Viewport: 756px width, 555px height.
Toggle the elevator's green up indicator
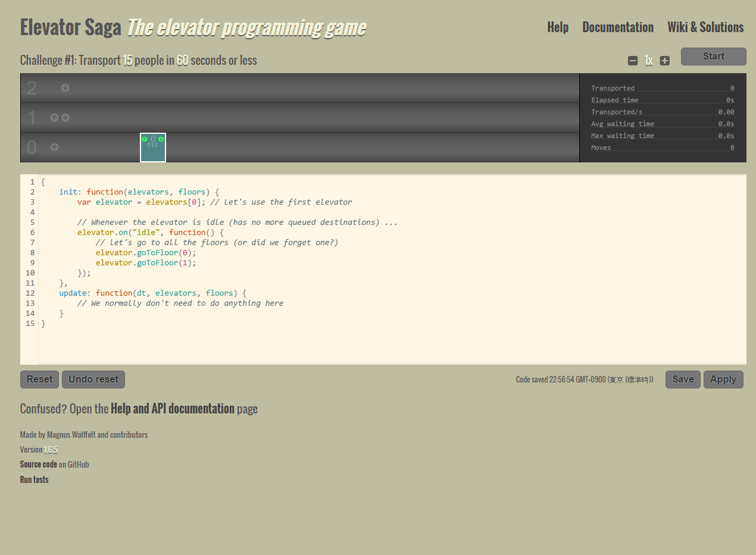click(x=145, y=139)
